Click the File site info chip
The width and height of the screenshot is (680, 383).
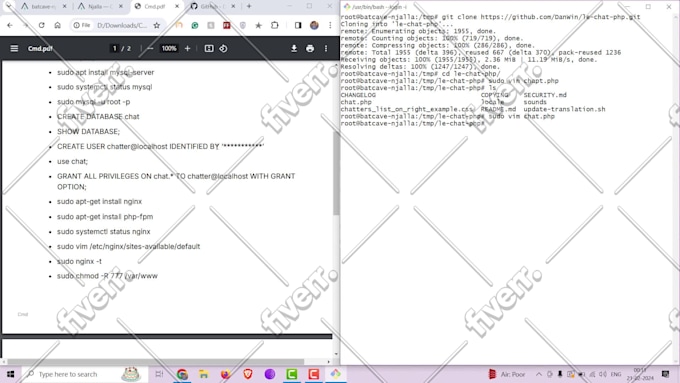click(x=82, y=25)
